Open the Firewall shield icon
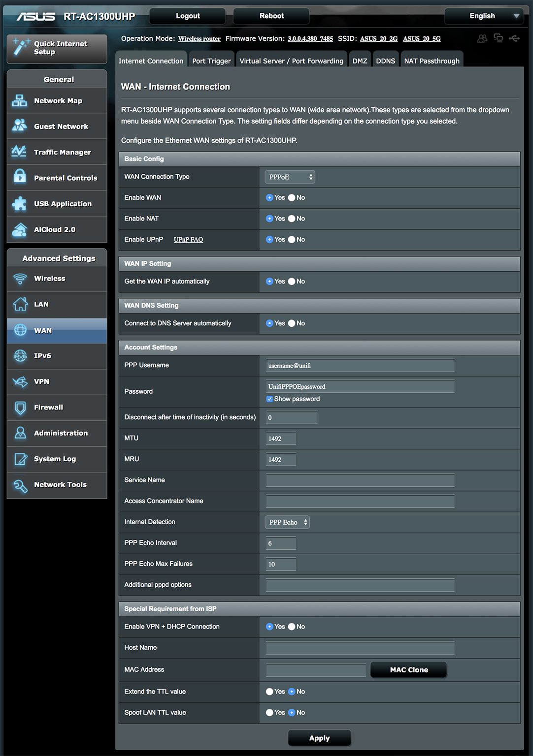 pos(20,408)
